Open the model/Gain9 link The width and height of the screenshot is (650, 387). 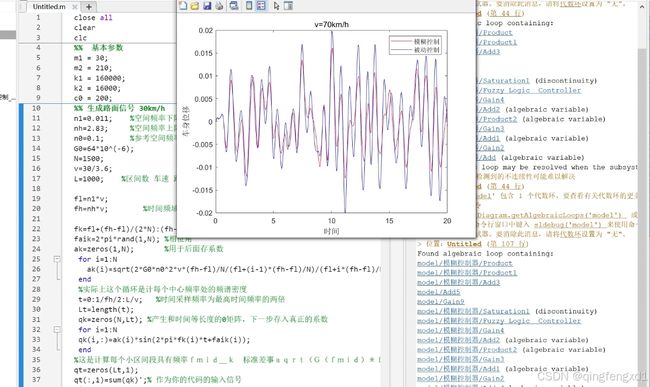(x=441, y=302)
